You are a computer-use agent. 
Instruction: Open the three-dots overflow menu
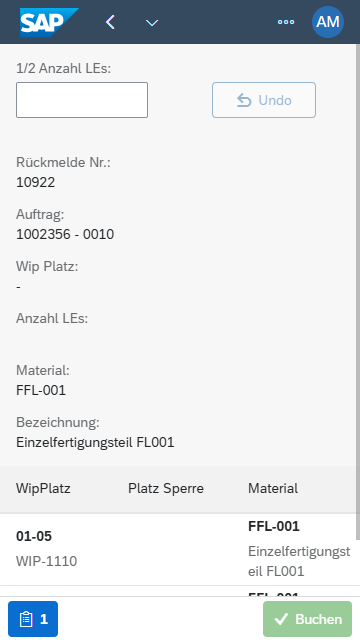(x=286, y=22)
